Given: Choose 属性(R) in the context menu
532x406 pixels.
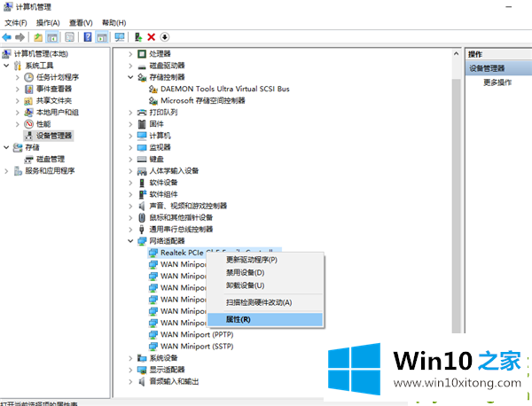Looking at the screenshot, I should [239, 318].
